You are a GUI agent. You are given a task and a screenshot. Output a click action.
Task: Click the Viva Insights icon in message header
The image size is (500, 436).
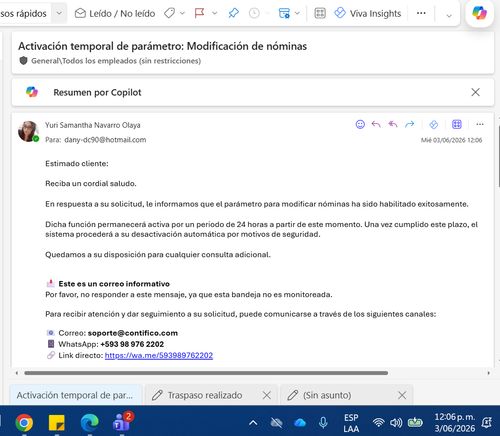click(433, 124)
